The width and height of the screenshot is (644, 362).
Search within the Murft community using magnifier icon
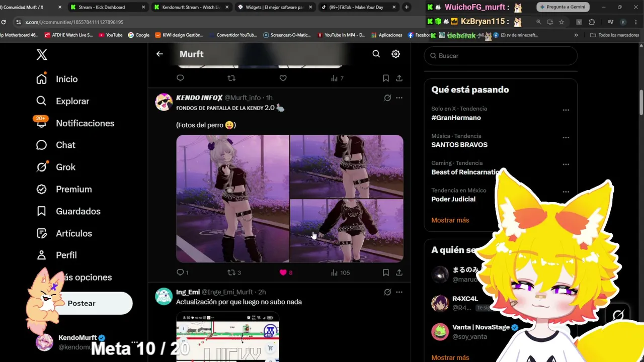(376, 54)
